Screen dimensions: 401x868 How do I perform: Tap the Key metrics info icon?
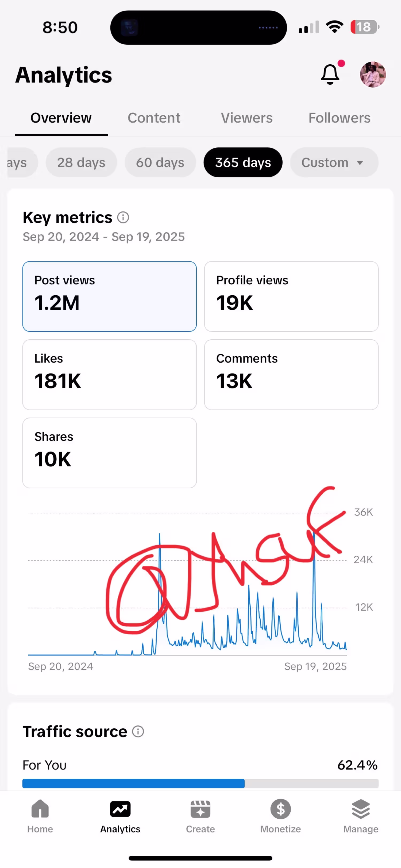coord(123,217)
